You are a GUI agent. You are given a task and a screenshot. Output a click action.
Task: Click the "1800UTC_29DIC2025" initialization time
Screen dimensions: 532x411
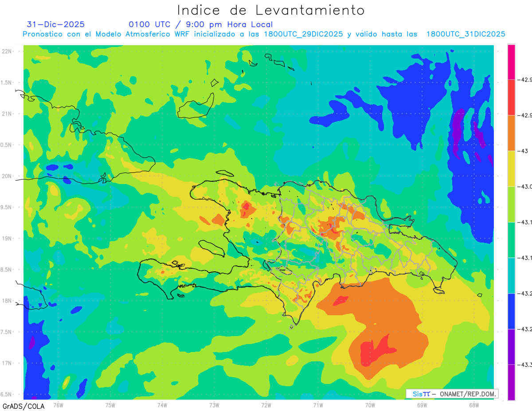pyautogui.click(x=303, y=34)
